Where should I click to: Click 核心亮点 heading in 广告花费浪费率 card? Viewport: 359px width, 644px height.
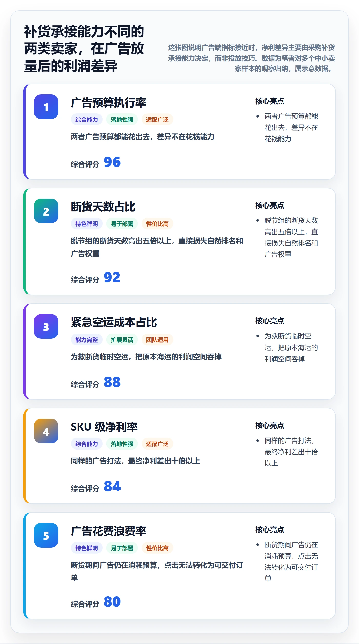(270, 530)
